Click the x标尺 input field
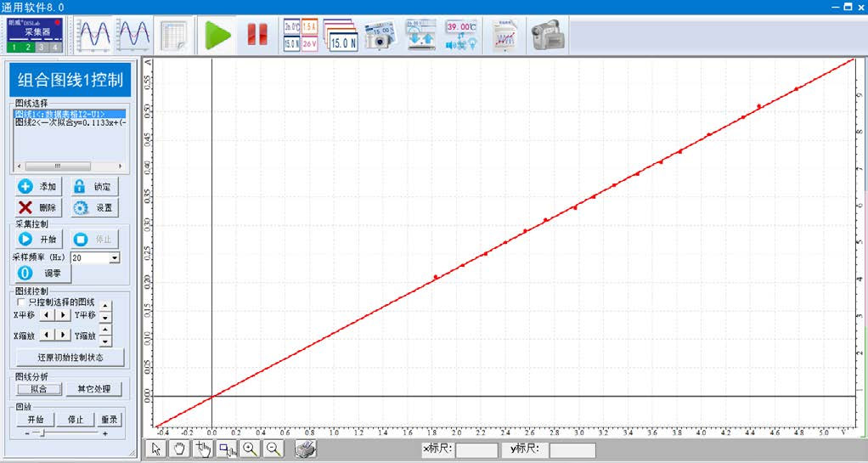Viewport: 868px width, 463px height. (476, 450)
